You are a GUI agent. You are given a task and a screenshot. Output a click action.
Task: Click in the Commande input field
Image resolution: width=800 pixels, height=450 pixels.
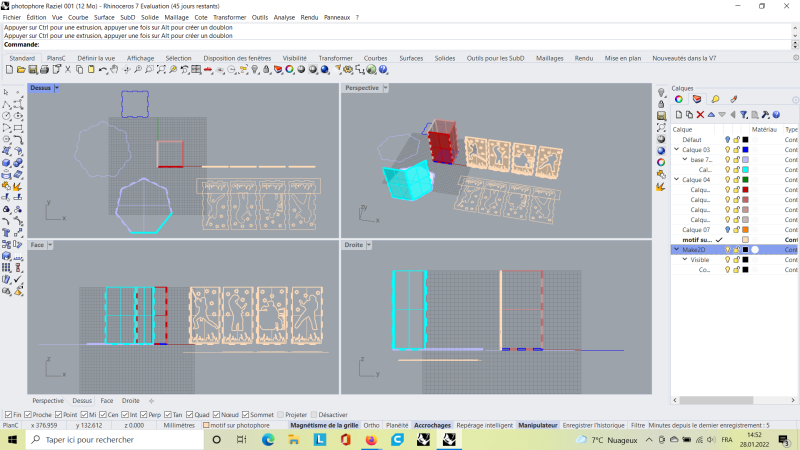click(x=400, y=44)
